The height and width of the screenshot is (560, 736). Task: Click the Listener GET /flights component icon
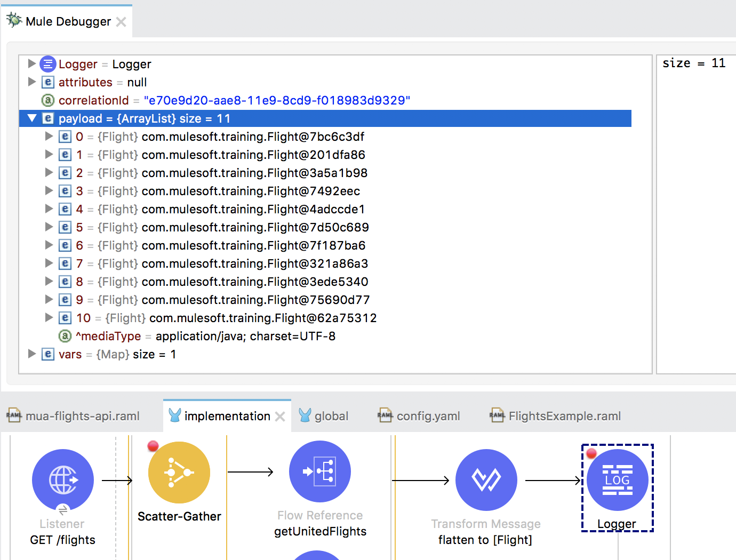63,480
